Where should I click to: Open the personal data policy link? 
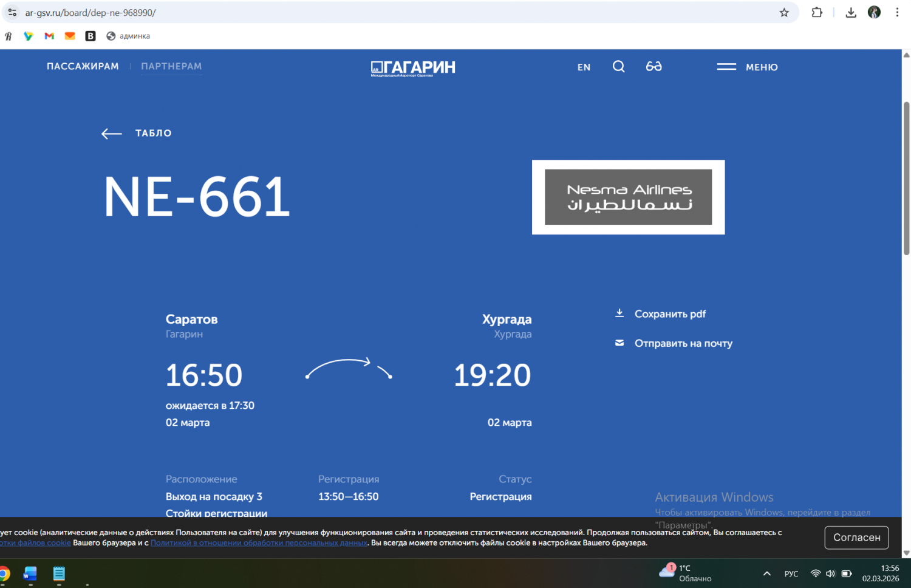[x=259, y=543]
